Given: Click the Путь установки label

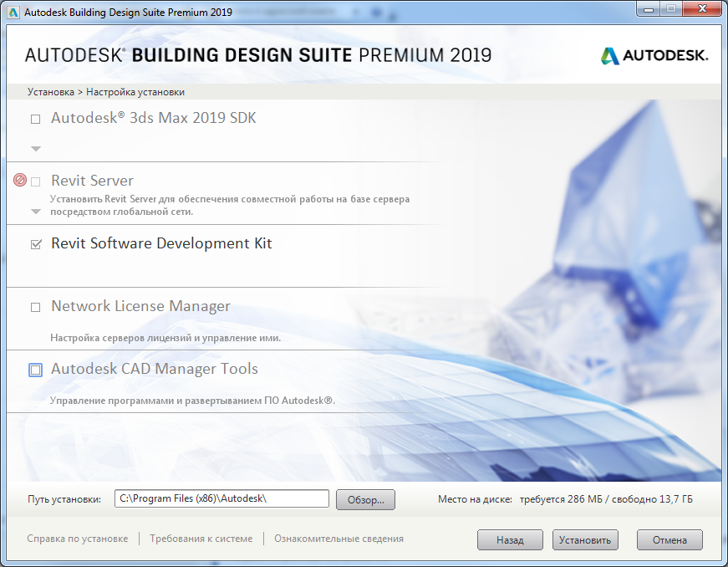Looking at the screenshot, I should tap(64, 499).
